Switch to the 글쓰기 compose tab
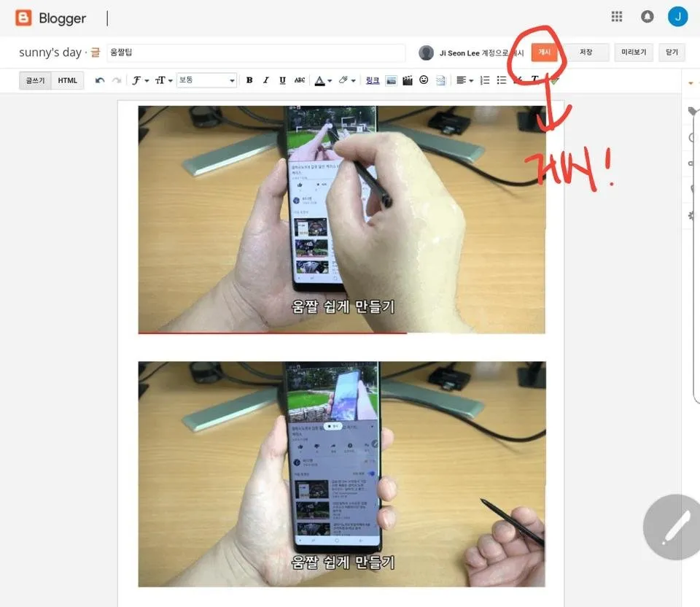700x607 pixels. 35,80
